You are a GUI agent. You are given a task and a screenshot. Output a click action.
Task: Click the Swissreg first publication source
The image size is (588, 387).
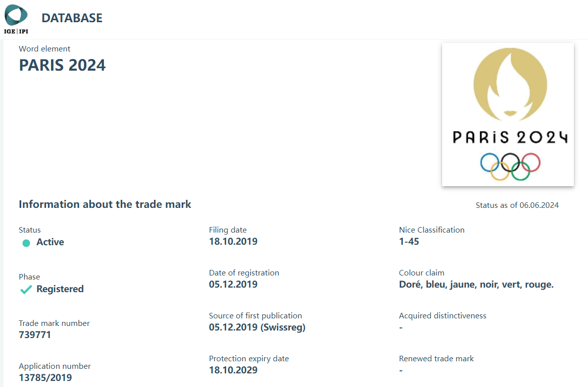click(x=257, y=327)
